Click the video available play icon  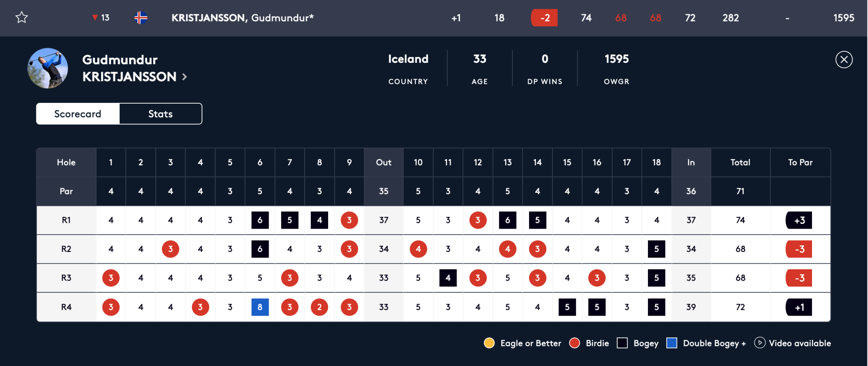coord(759,343)
